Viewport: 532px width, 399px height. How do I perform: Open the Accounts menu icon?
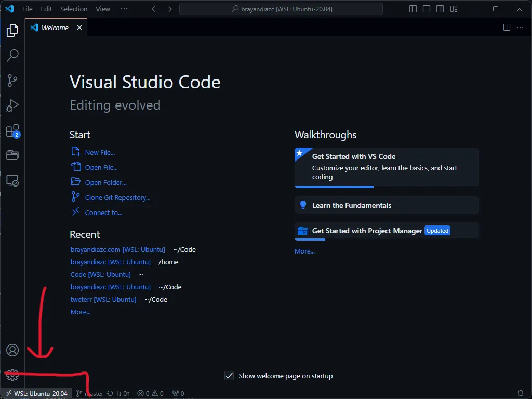(12, 350)
